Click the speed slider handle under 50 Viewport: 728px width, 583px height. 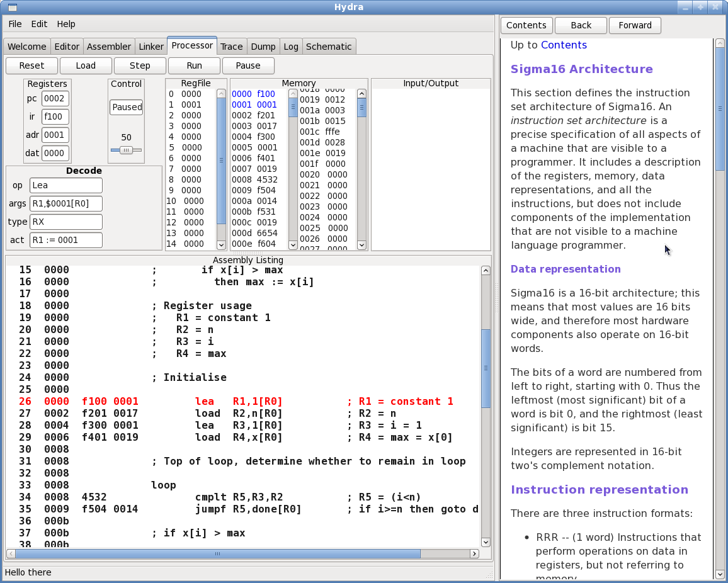(x=126, y=150)
